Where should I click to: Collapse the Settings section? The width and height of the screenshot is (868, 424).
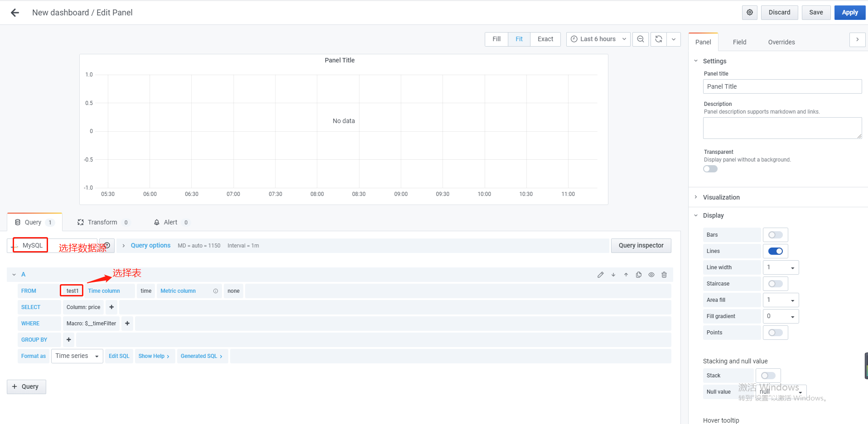(x=715, y=61)
